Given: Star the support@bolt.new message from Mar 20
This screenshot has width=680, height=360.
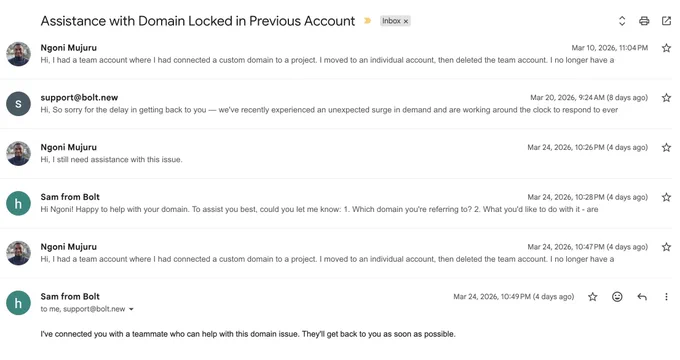Looking at the screenshot, I should 666,98.
